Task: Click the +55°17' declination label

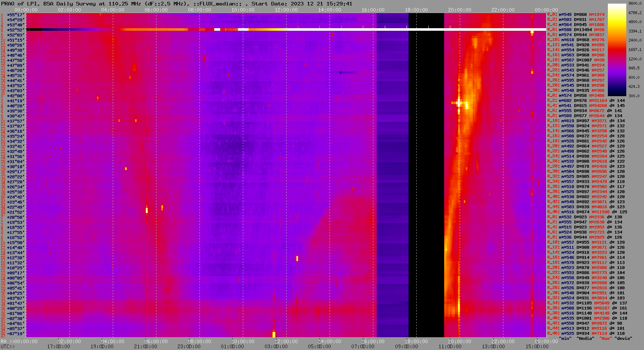Action: click(x=16, y=15)
